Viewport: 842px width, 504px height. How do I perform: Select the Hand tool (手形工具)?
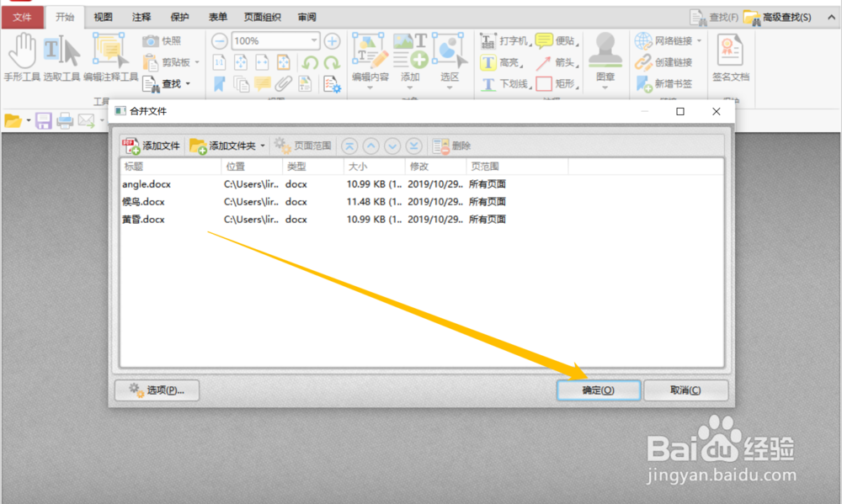(22, 56)
